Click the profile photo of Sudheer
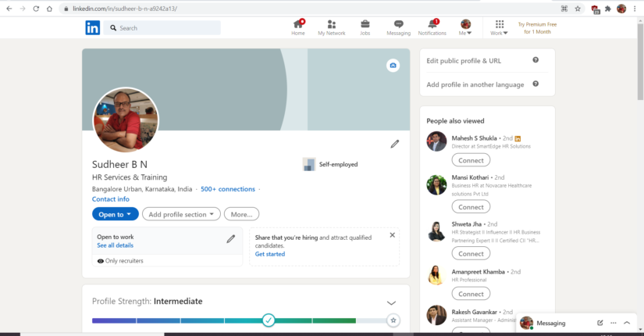 pyautogui.click(x=126, y=120)
